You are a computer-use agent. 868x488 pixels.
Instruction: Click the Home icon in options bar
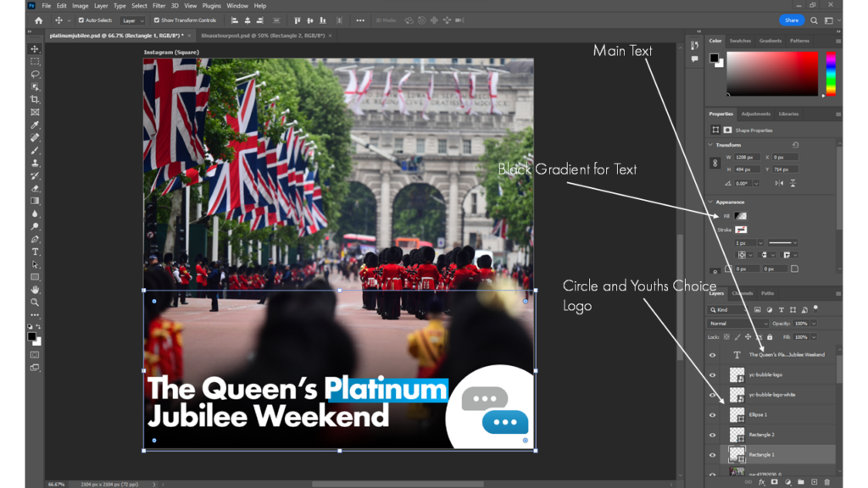click(38, 20)
